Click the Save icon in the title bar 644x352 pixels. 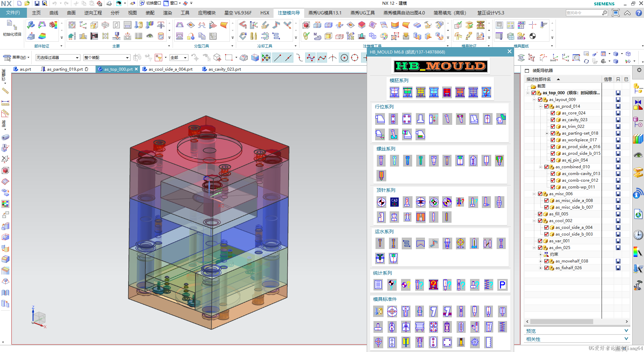[37, 3]
